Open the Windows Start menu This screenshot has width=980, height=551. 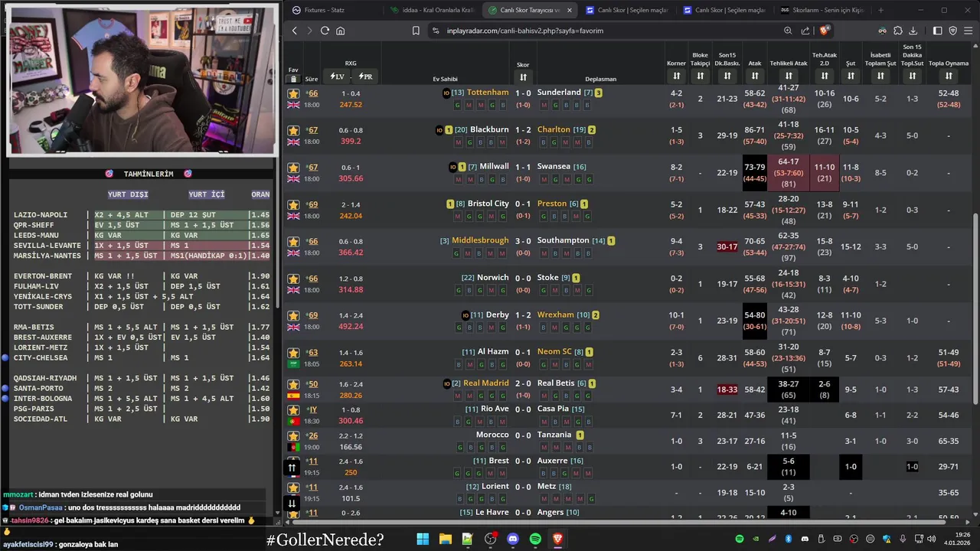(423, 539)
